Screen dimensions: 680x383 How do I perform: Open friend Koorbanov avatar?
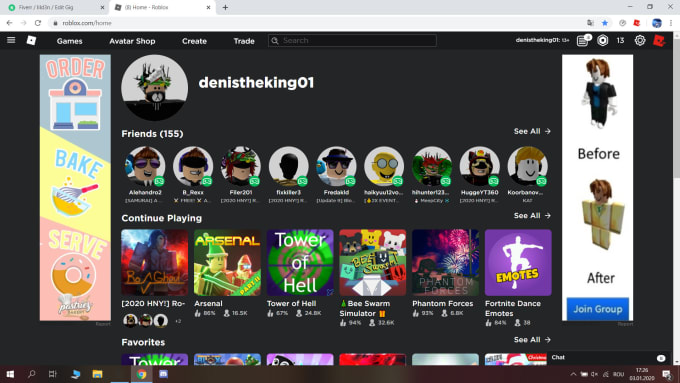pyautogui.click(x=527, y=166)
